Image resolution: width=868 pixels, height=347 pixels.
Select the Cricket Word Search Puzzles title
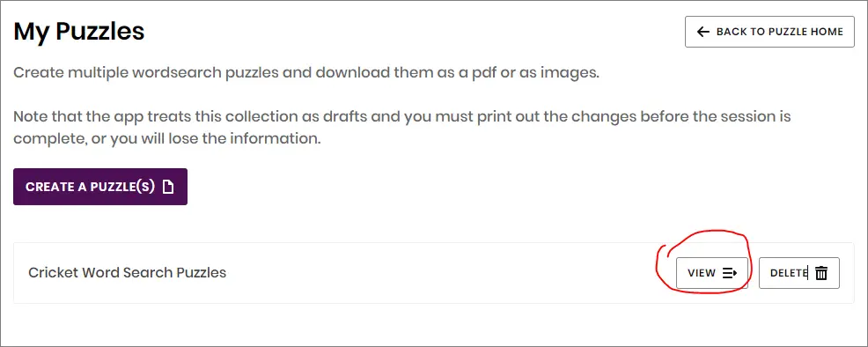[128, 272]
